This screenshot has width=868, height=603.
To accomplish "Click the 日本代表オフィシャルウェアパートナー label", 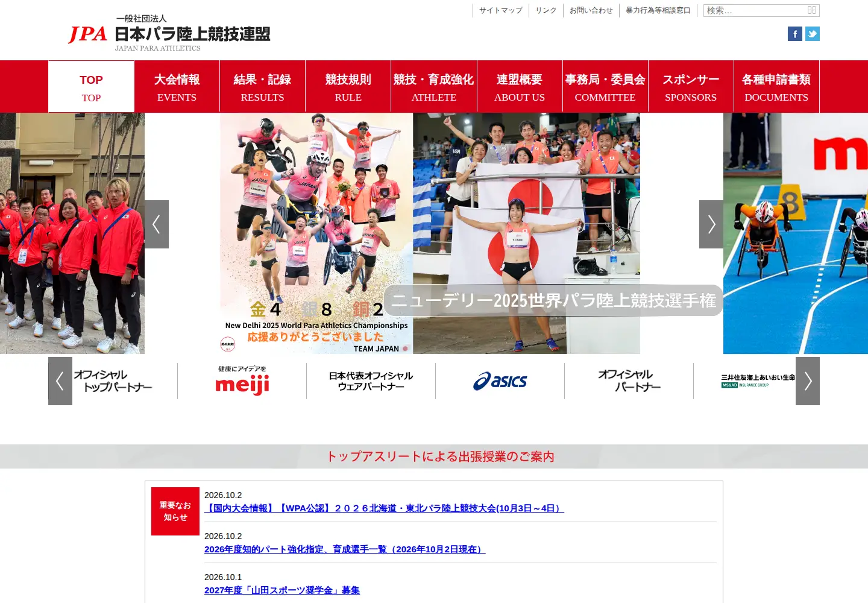I will pos(371,381).
